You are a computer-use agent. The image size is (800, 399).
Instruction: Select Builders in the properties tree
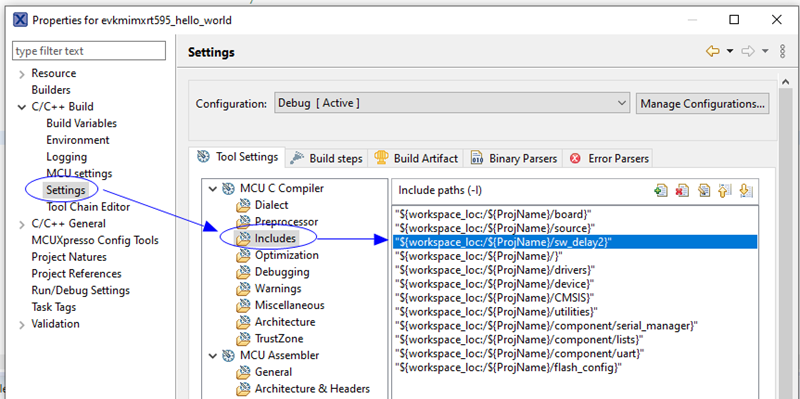click(x=51, y=90)
